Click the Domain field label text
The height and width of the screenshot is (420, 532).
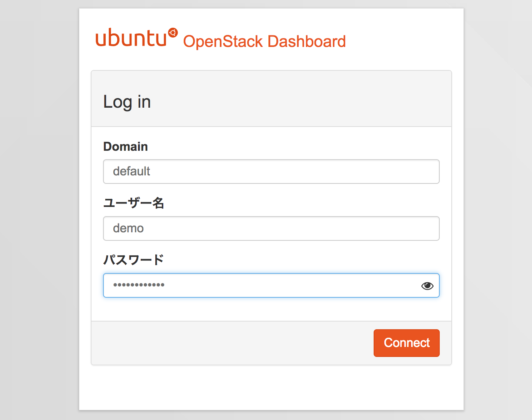tap(125, 147)
